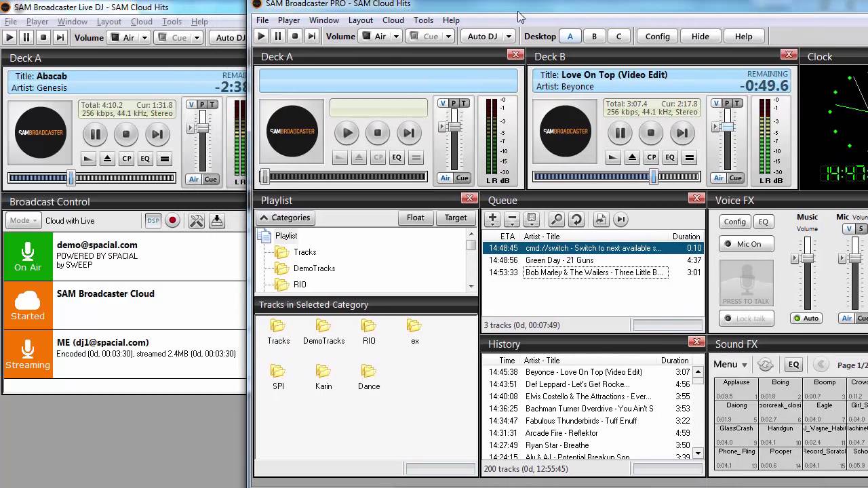Screen dimensions: 868x488
Task: Stop Deck B in PRO window
Action: (651, 133)
